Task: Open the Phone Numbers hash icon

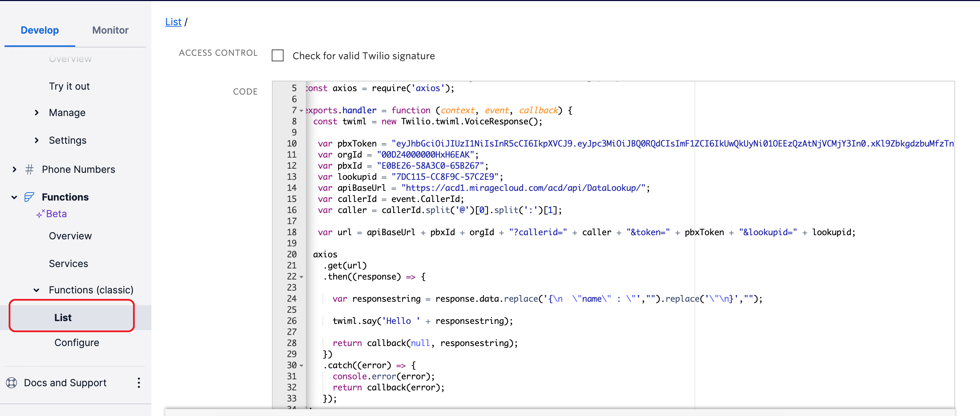Action: (29, 169)
